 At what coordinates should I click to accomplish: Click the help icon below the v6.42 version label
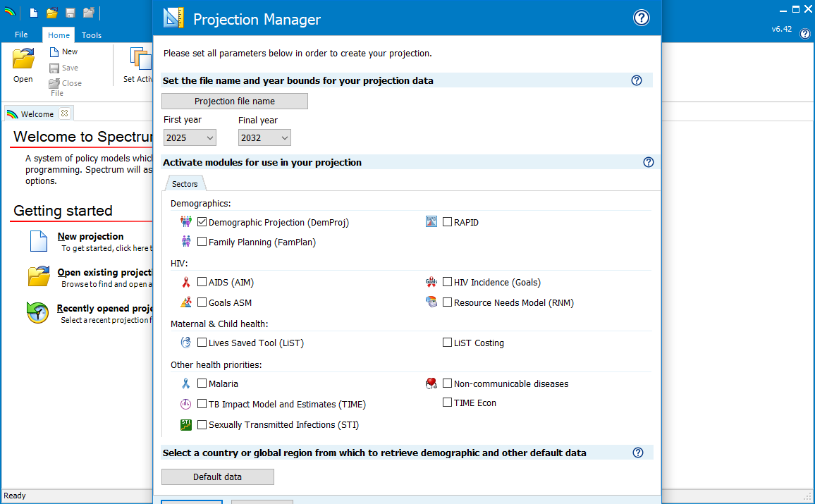click(x=805, y=34)
